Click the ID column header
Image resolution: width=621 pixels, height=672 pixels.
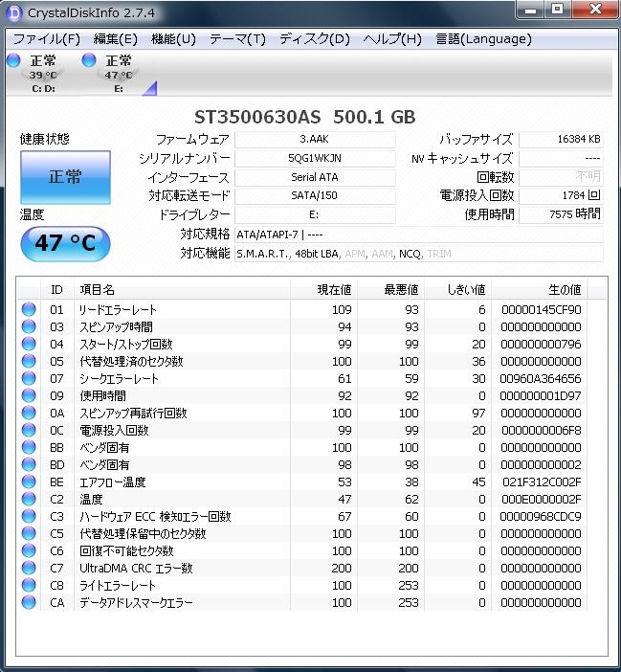coord(57,290)
